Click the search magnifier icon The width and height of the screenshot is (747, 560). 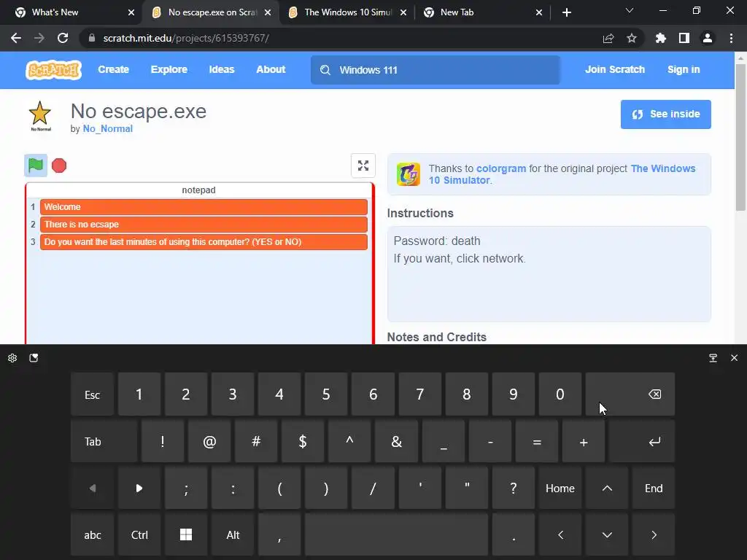pyautogui.click(x=325, y=70)
